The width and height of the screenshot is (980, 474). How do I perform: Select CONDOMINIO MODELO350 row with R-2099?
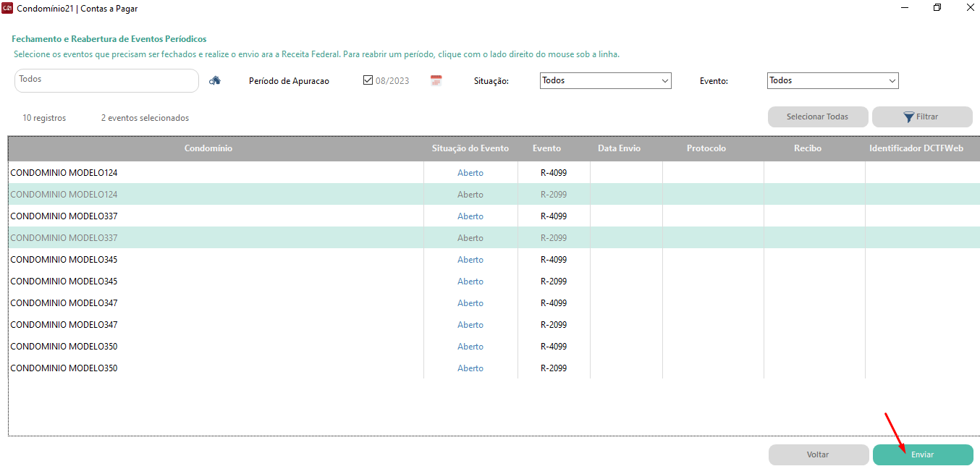tap(494, 368)
